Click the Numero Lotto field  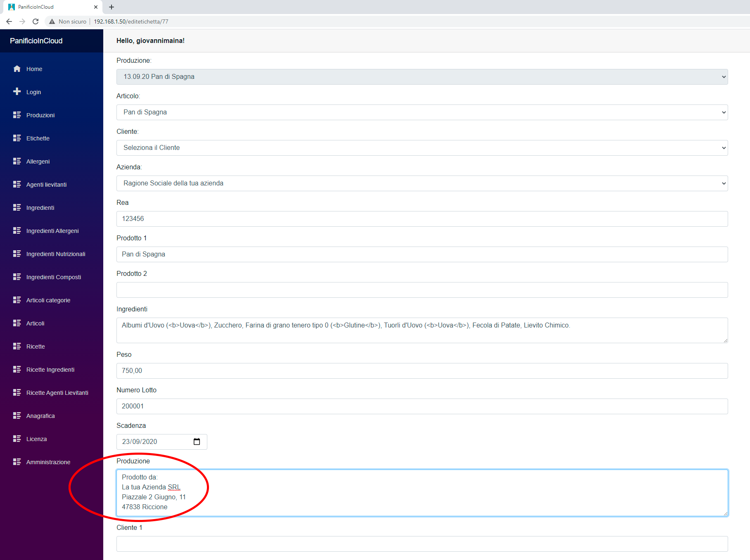422,406
